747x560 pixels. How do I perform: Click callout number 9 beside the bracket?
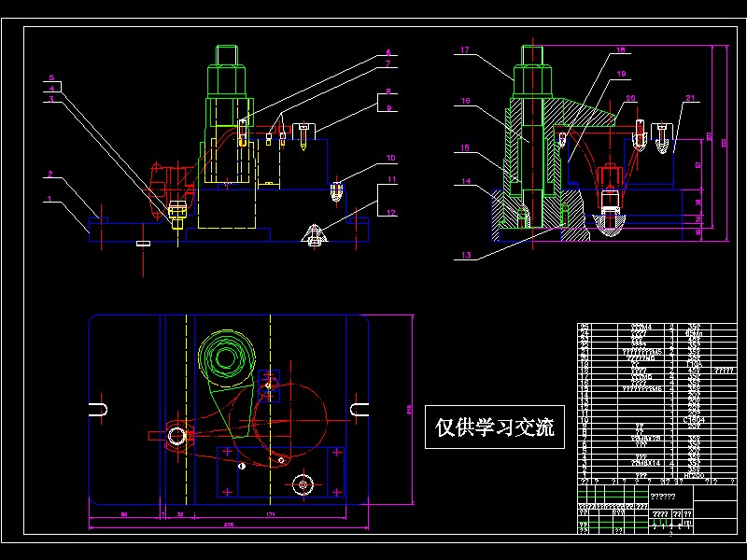click(388, 108)
